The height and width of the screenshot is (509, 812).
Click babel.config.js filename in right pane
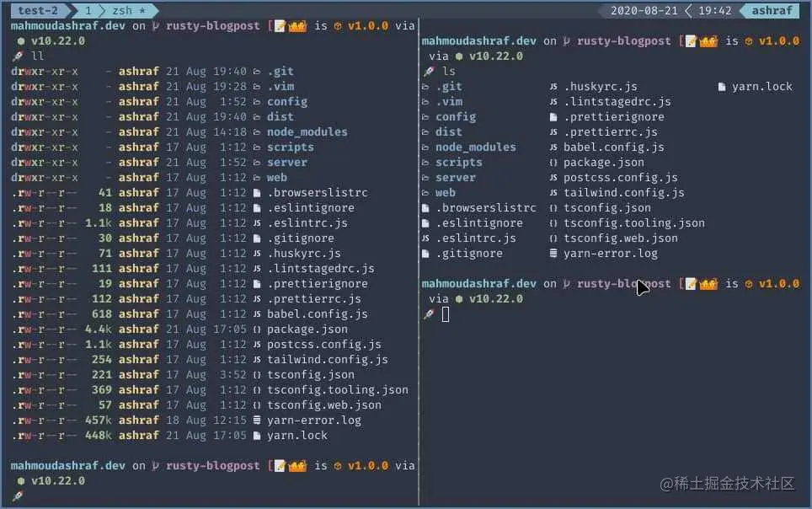614,147
